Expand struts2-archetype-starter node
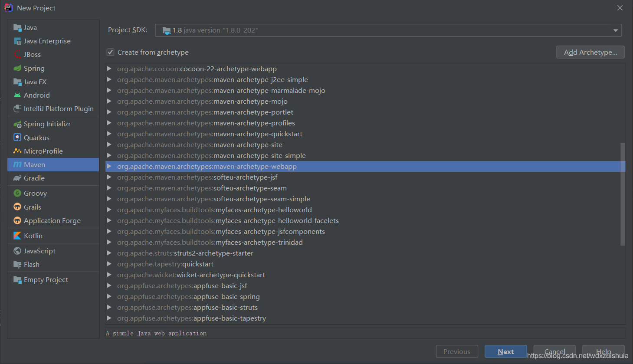The width and height of the screenshot is (633, 364). 109,253
